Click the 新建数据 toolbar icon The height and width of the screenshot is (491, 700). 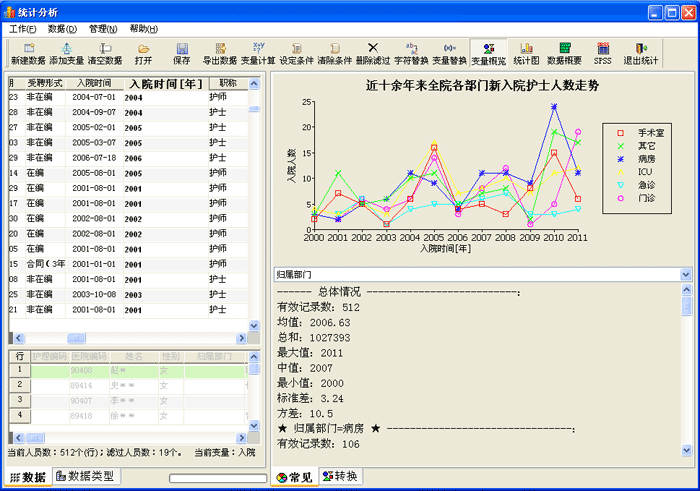pos(28,54)
